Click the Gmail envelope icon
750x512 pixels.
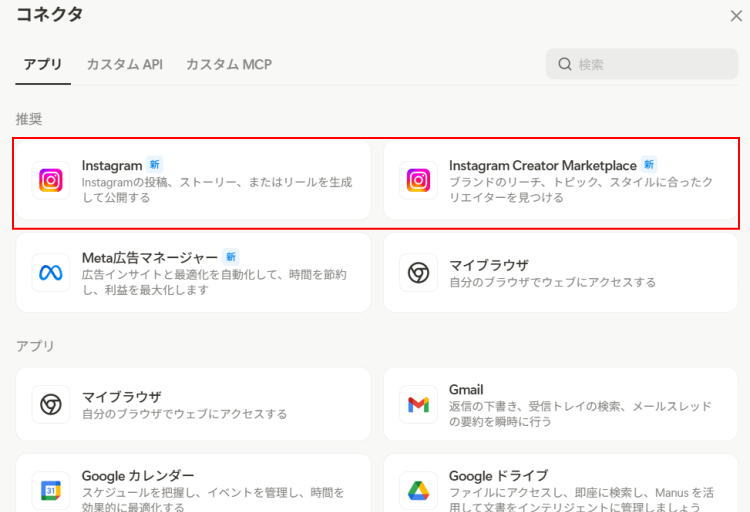pos(418,405)
